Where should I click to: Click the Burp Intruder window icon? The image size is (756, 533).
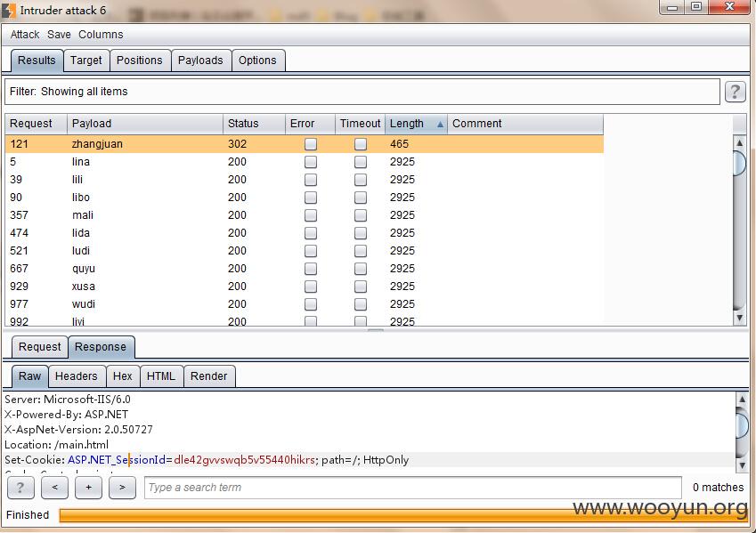pos(8,10)
